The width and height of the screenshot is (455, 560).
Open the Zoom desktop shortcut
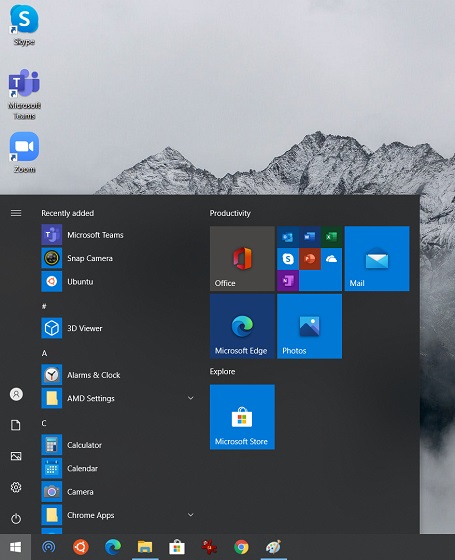tap(24, 152)
